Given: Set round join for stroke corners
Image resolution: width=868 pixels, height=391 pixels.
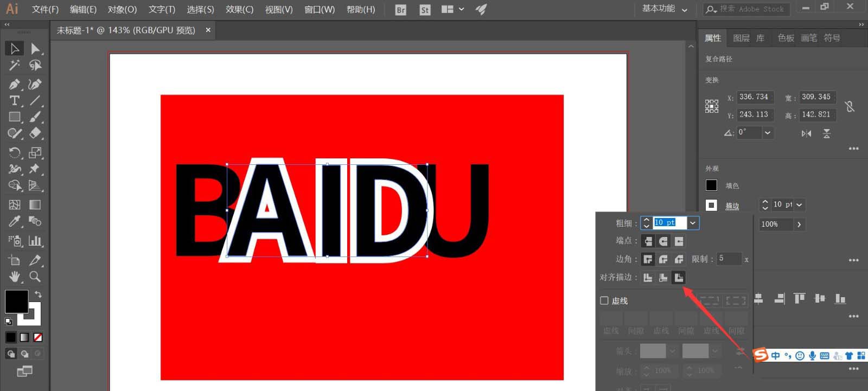Looking at the screenshot, I should coord(663,259).
